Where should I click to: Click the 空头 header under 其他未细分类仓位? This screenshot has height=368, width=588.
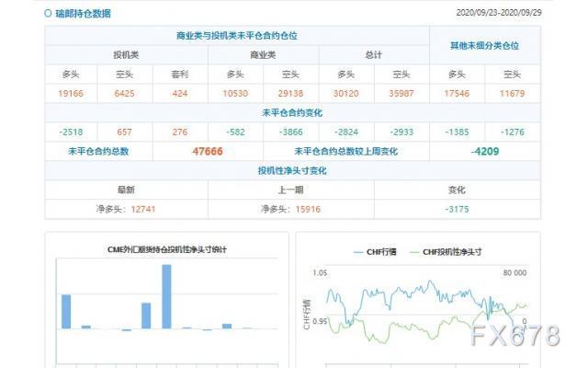(x=512, y=75)
